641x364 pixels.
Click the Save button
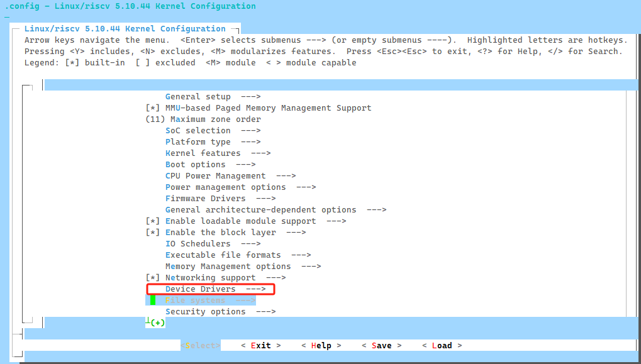[381, 346]
